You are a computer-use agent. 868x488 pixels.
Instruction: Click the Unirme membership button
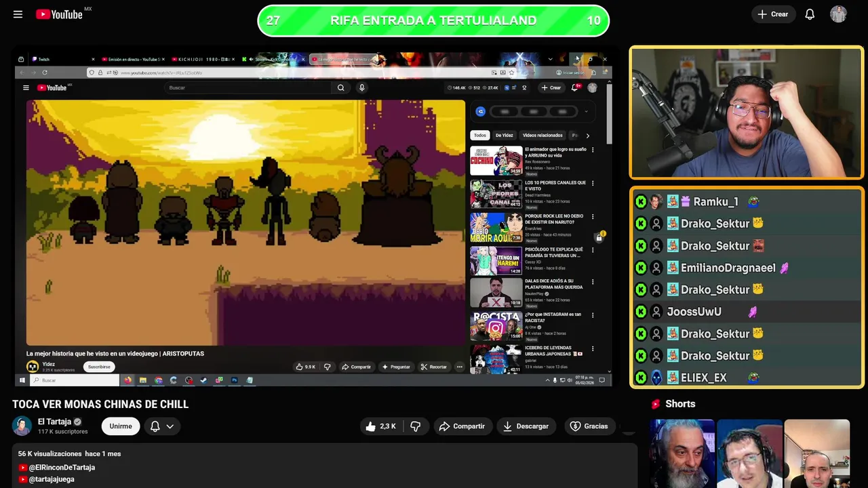(x=121, y=426)
